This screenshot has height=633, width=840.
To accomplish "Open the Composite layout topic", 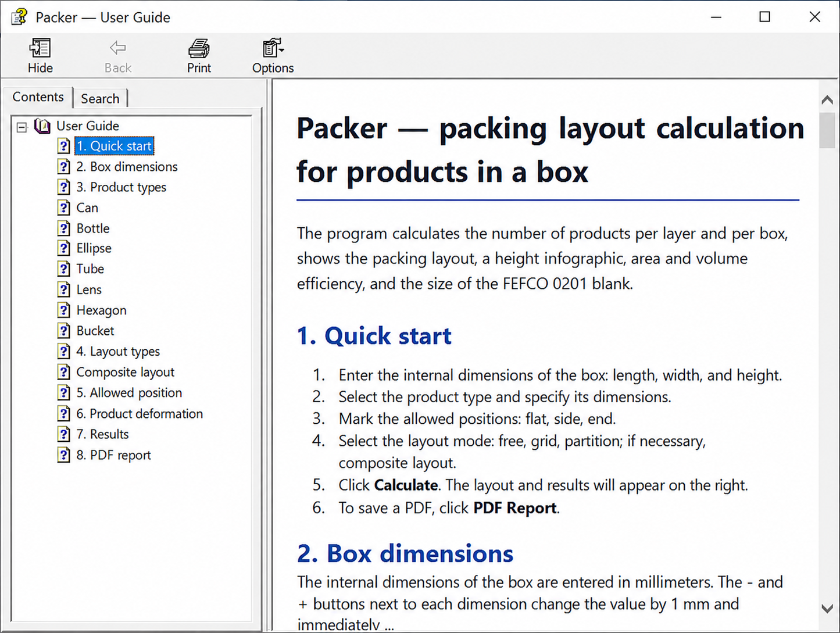I will 126,372.
